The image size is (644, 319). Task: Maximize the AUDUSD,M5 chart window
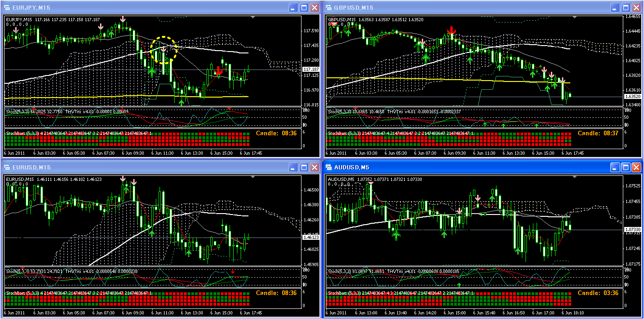click(x=626, y=167)
